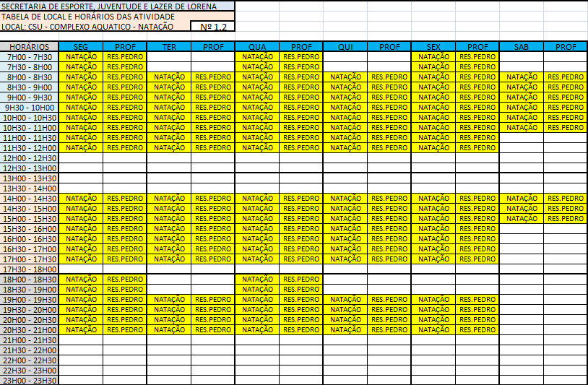Click the '19H30 - 20H00' time cell
The width and height of the screenshot is (588, 385).
pyautogui.click(x=29, y=310)
